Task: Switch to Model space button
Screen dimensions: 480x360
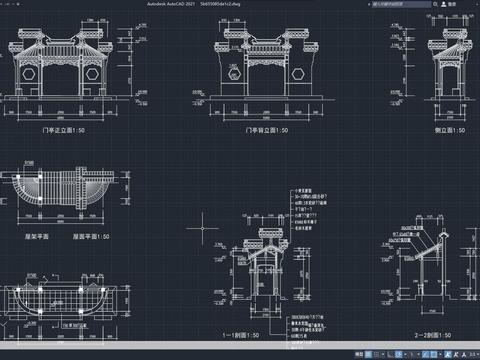Action: [x=359, y=354]
